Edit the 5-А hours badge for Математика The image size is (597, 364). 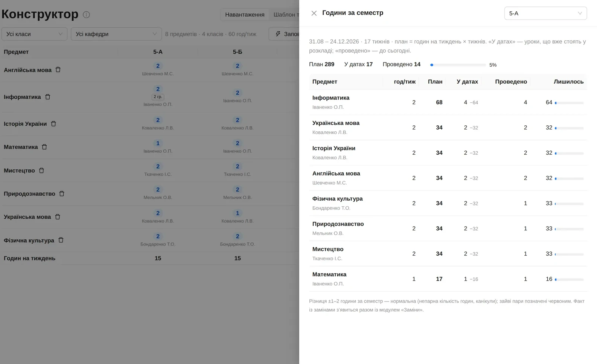click(x=158, y=143)
